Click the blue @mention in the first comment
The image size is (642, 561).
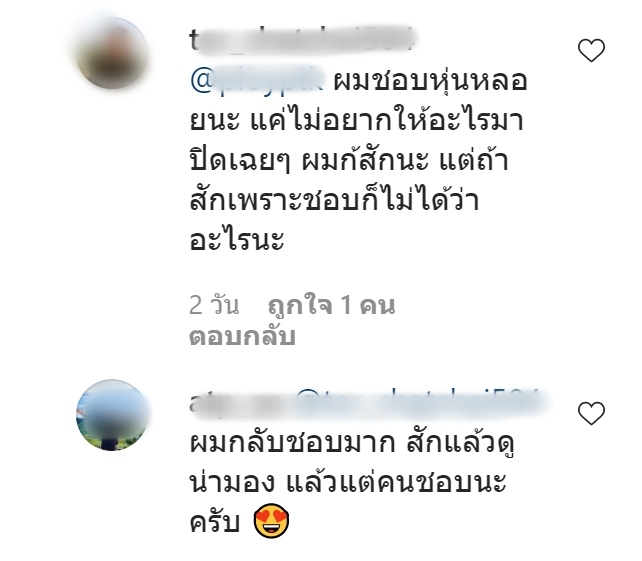(x=257, y=79)
